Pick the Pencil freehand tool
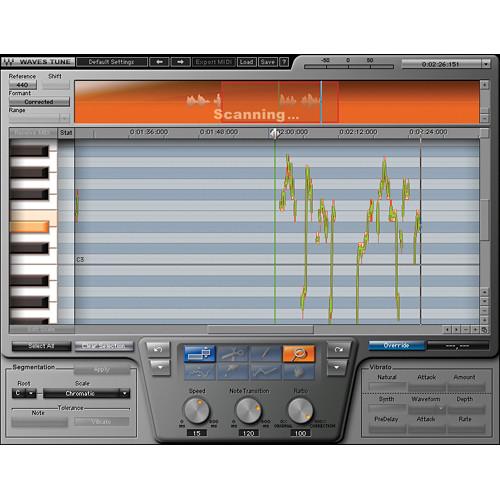This screenshot has height=500, width=500. point(233,372)
